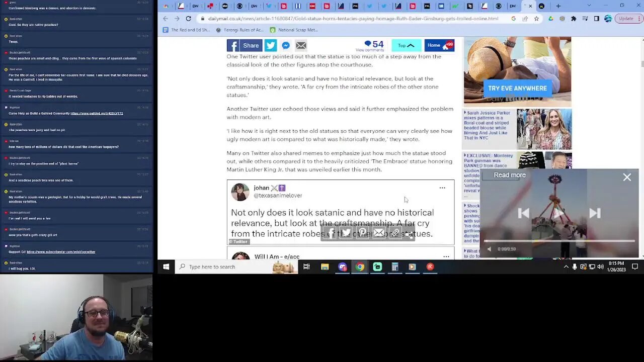Mute the floating video speaker icon
The height and width of the screenshot is (362, 644).
[x=489, y=249]
